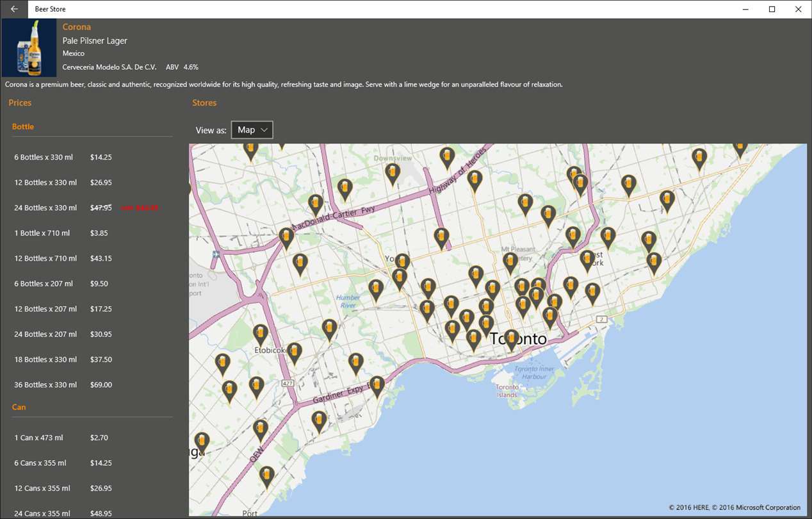Open the Corona product image thumbnail
Image resolution: width=812 pixels, height=519 pixels.
[29, 48]
